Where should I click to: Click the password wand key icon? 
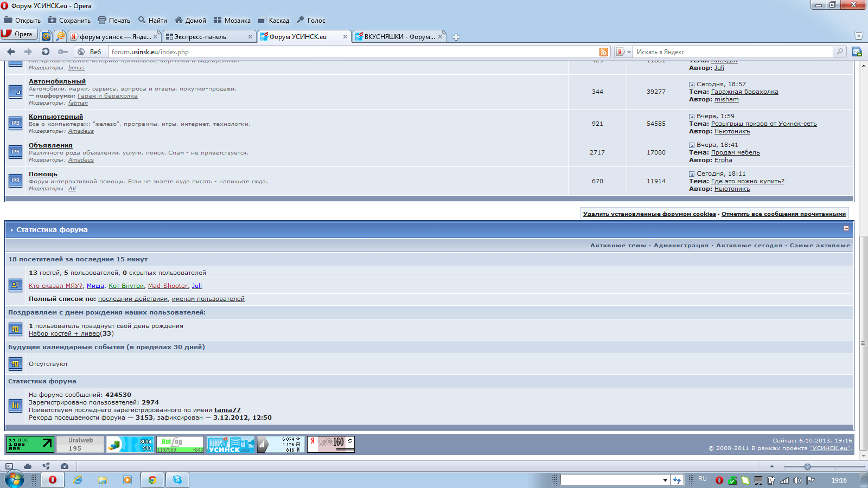click(x=63, y=52)
